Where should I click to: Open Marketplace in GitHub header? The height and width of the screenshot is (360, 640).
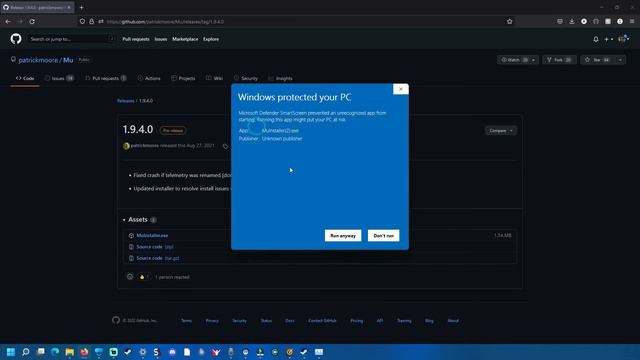coord(185,39)
